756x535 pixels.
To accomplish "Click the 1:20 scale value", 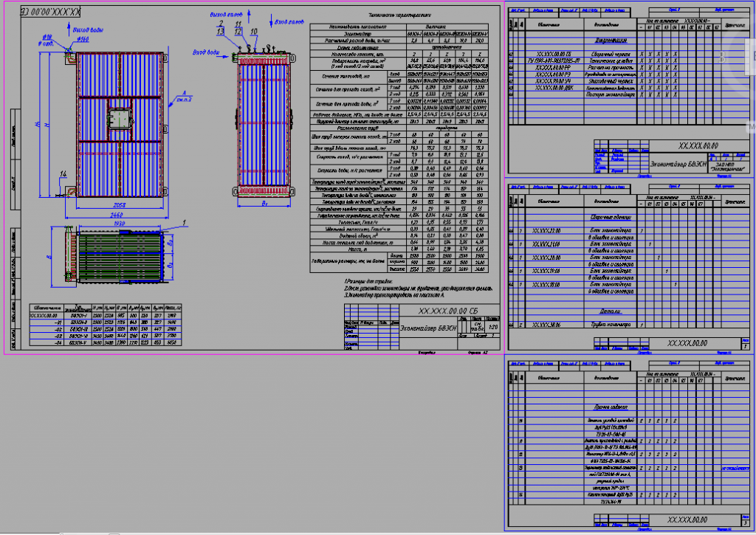I will click(492, 327).
